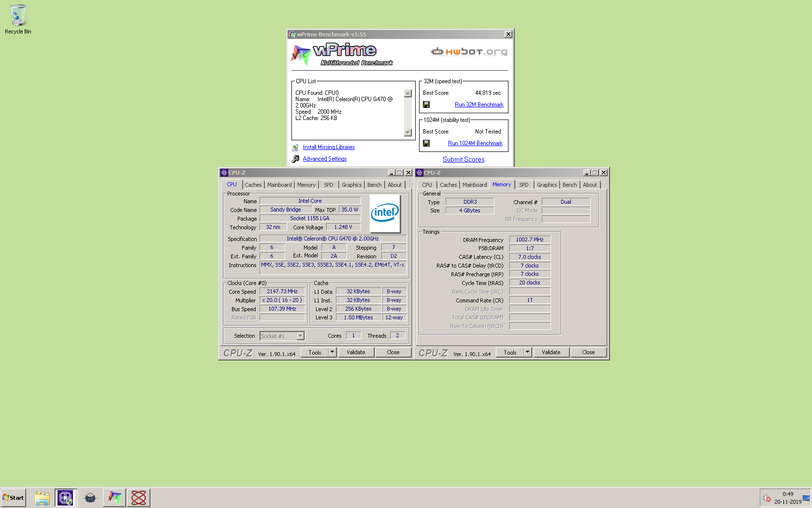Click the CPU-Z taskbar icon
Screen dimensions: 812x508
click(x=65, y=497)
